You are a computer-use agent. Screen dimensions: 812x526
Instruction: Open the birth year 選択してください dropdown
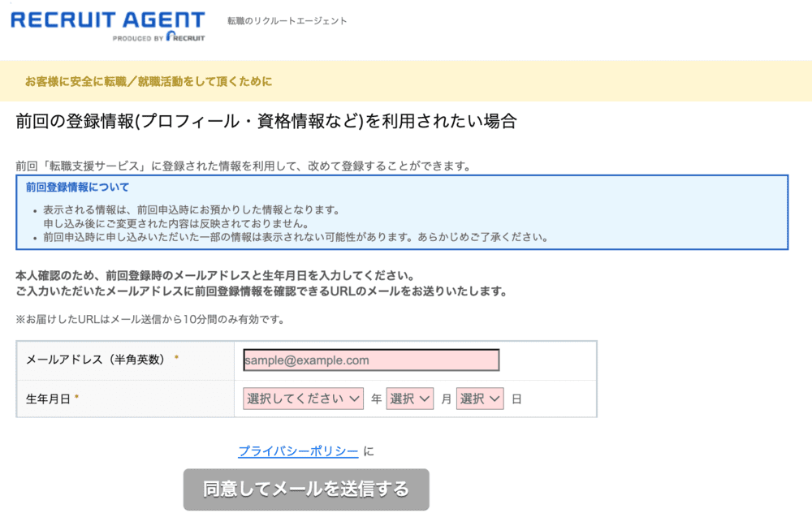coord(302,398)
